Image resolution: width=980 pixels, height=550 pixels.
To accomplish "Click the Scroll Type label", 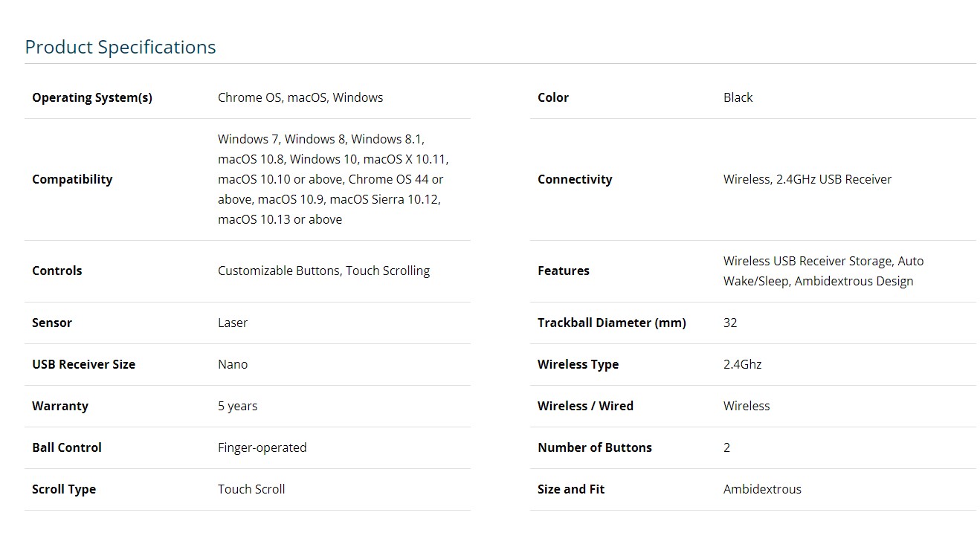I will [64, 489].
